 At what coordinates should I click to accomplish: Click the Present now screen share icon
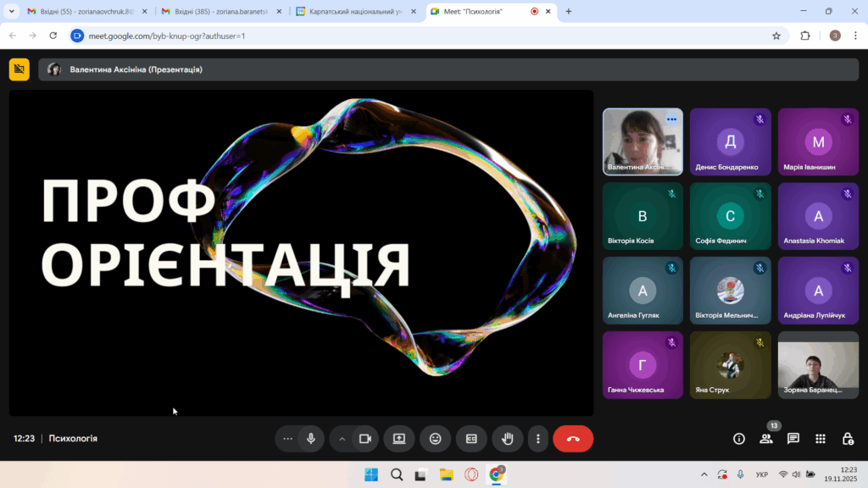click(398, 439)
